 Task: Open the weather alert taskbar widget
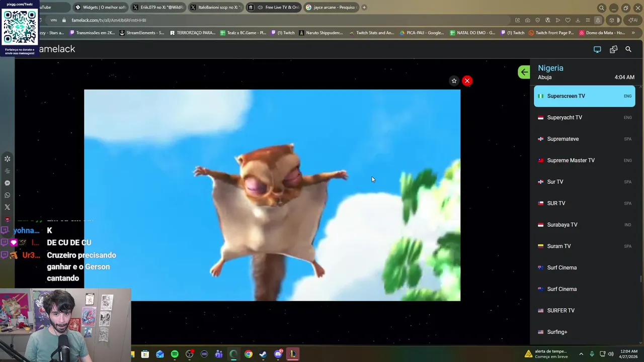546,354
